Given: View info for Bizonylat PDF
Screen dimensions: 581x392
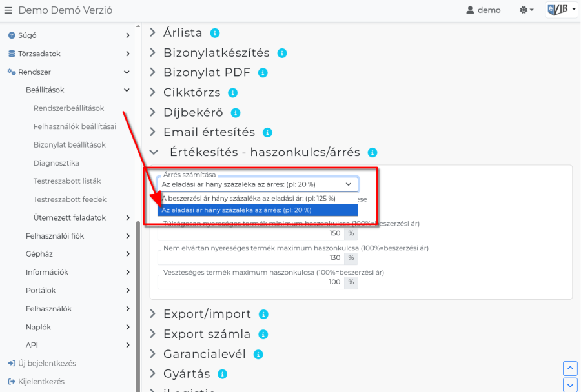Looking at the screenshot, I should point(263,72).
